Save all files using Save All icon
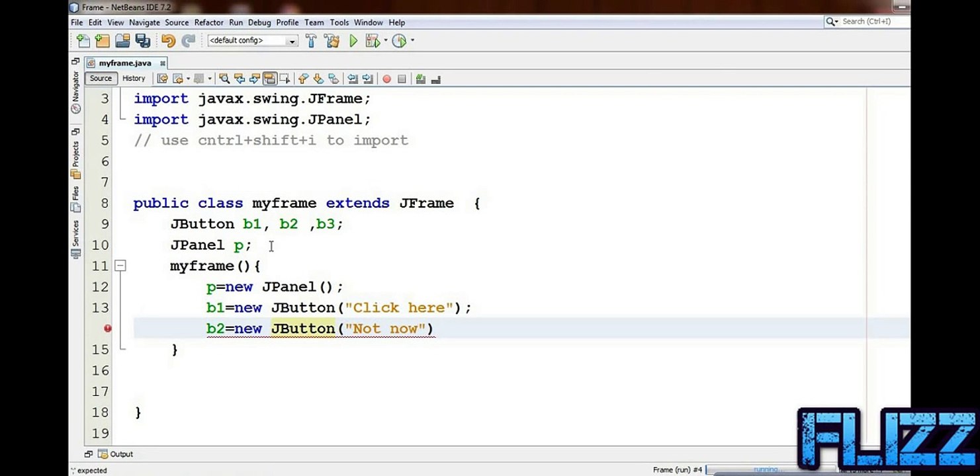The width and height of the screenshot is (980, 476). point(142,41)
